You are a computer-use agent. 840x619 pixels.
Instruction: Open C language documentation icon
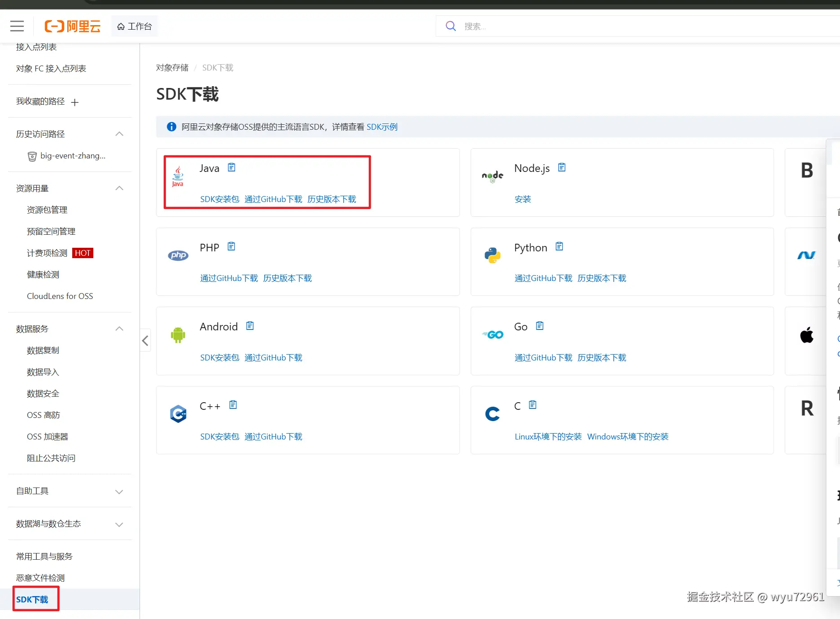[533, 405]
